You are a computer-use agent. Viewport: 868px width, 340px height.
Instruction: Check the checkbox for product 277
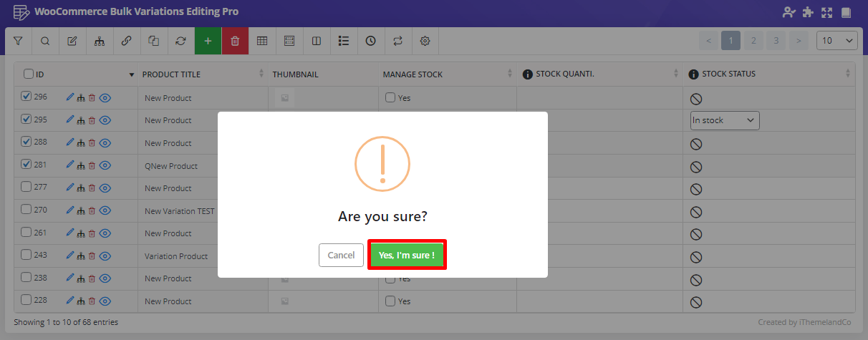pos(26,188)
